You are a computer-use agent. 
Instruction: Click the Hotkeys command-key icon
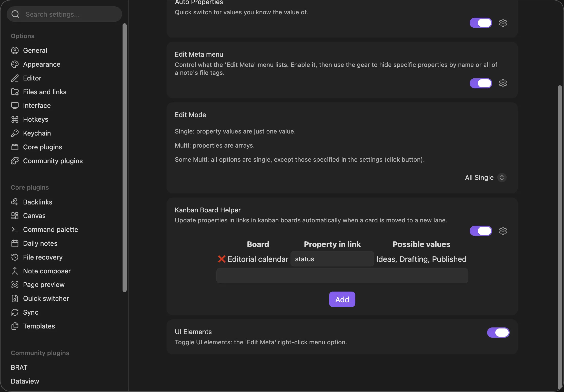(15, 119)
